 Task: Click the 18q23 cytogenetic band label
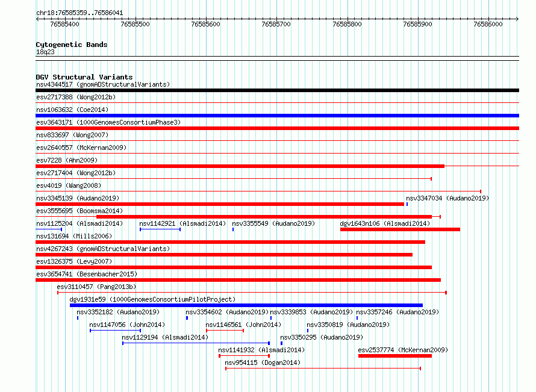pos(45,52)
